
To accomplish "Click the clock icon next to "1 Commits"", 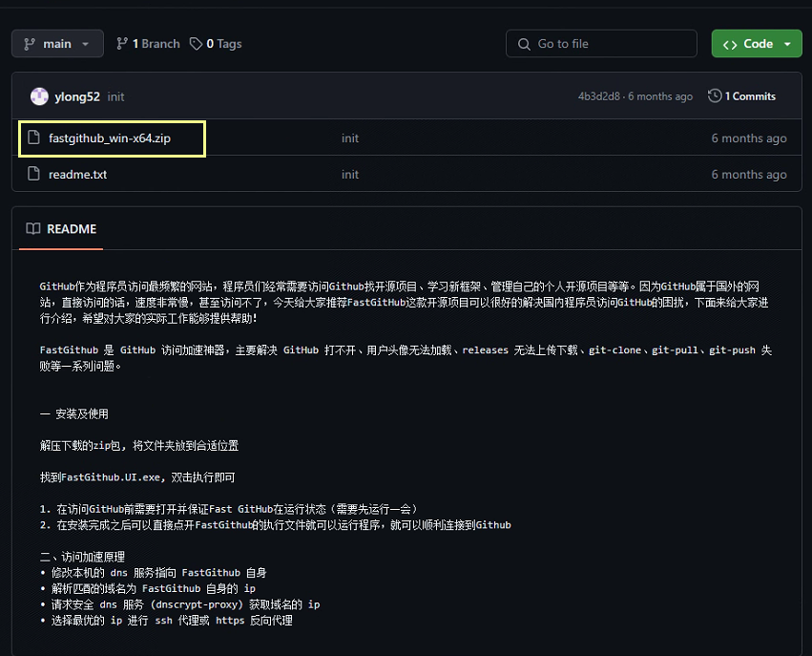I will 714,95.
